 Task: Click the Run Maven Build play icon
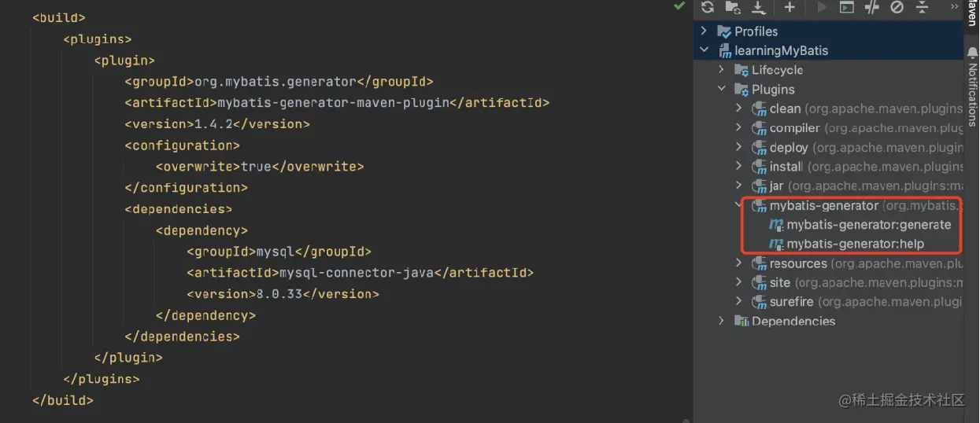click(822, 7)
